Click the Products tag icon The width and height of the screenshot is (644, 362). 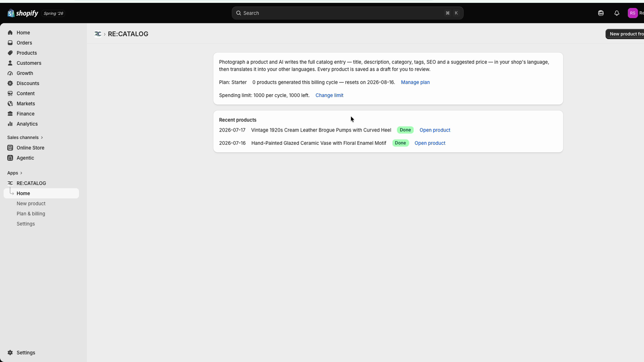click(10, 53)
